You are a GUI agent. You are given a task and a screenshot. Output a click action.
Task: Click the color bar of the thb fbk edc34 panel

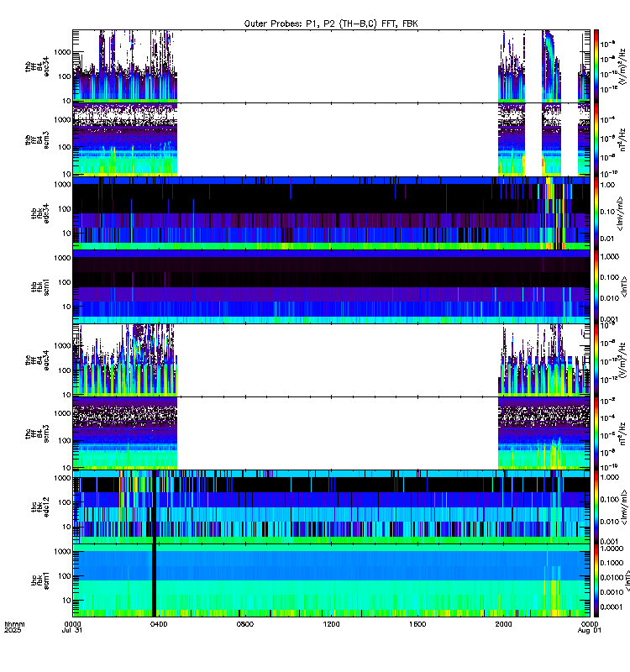point(596,213)
